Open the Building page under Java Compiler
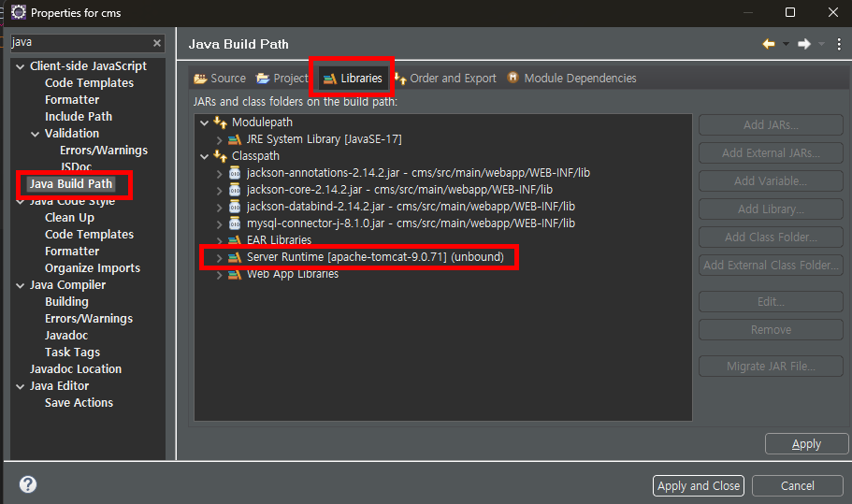 coord(66,302)
